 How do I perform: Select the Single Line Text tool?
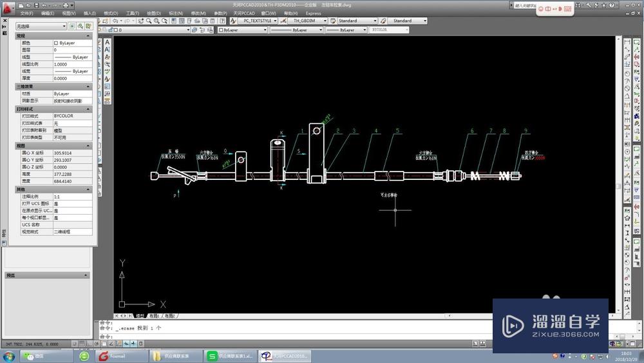107,50
